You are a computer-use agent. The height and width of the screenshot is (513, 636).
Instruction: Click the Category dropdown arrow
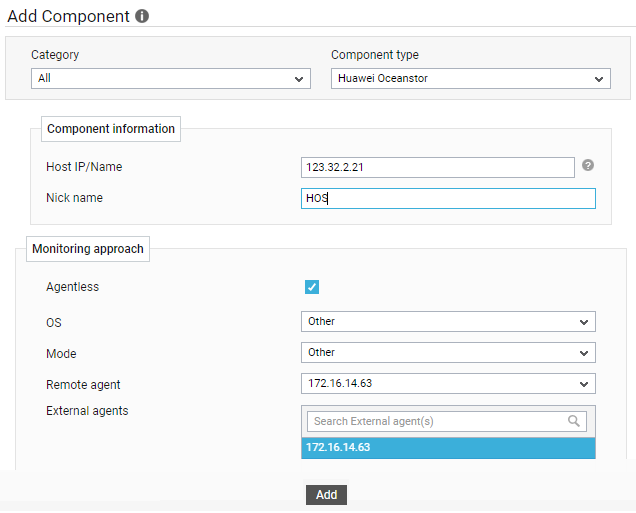coord(299,79)
